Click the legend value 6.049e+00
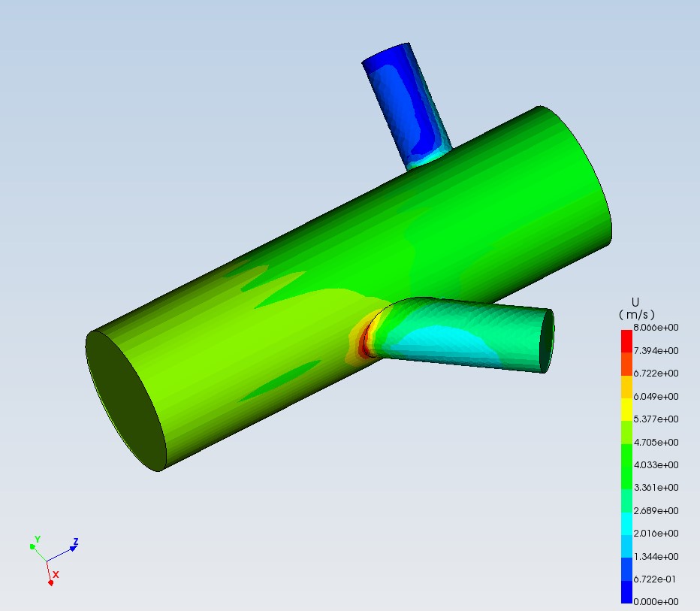 click(x=656, y=397)
